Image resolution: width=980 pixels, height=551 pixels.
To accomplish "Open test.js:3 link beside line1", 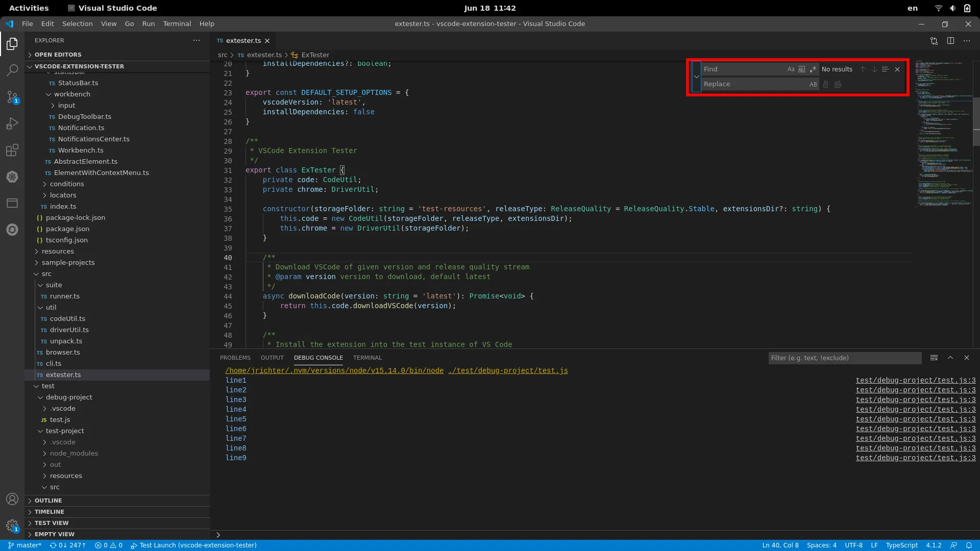I will tap(916, 381).
